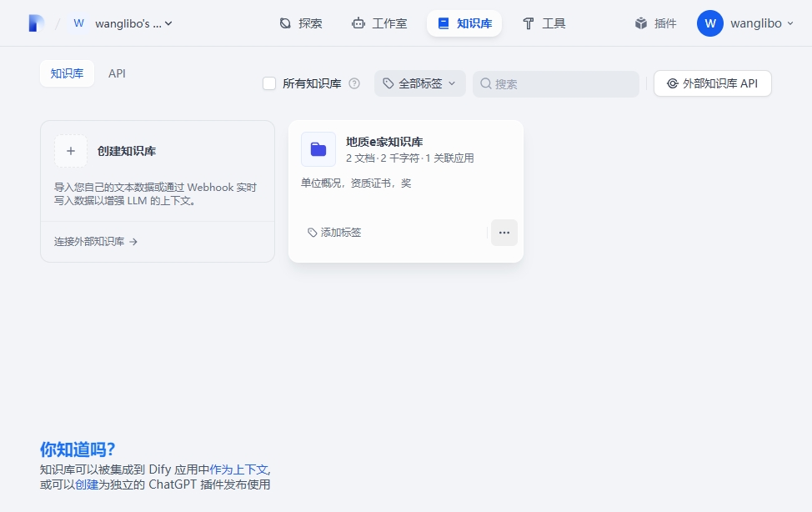Follow the 连接外部知识库 link

coord(96,242)
